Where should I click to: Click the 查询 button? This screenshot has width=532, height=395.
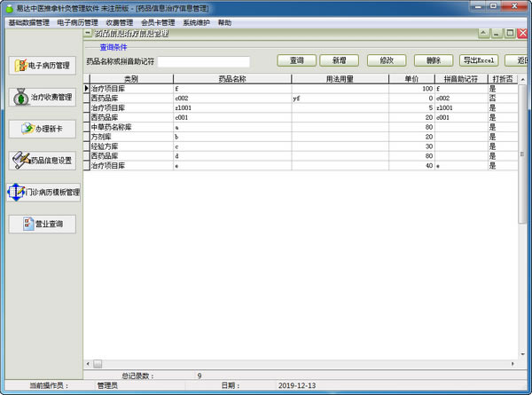click(x=297, y=60)
